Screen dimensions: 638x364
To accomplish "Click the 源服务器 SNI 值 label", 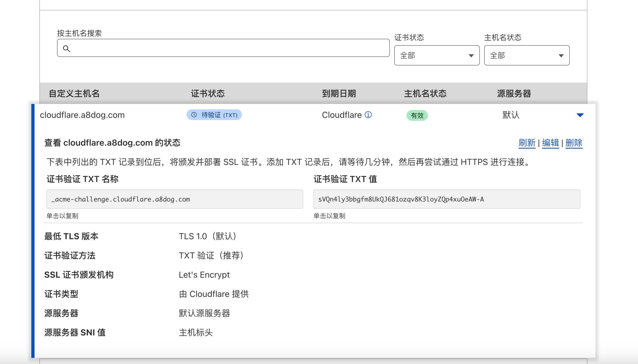I will (x=75, y=332).
